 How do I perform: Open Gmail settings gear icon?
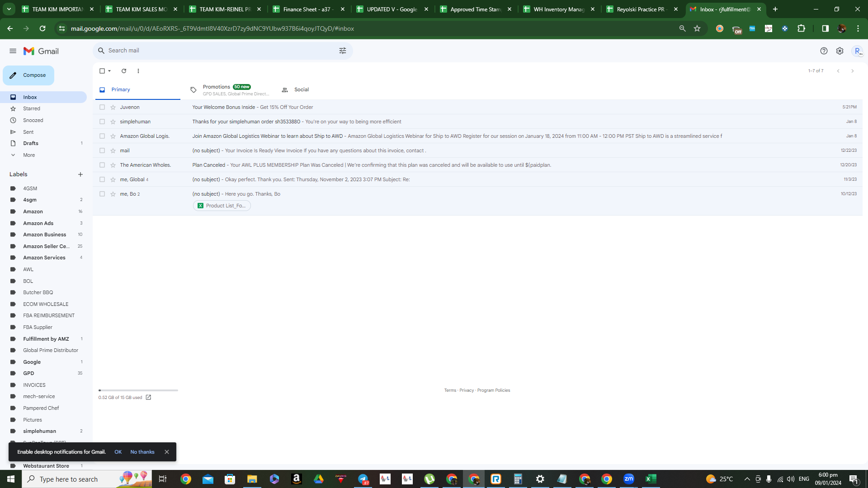840,51
